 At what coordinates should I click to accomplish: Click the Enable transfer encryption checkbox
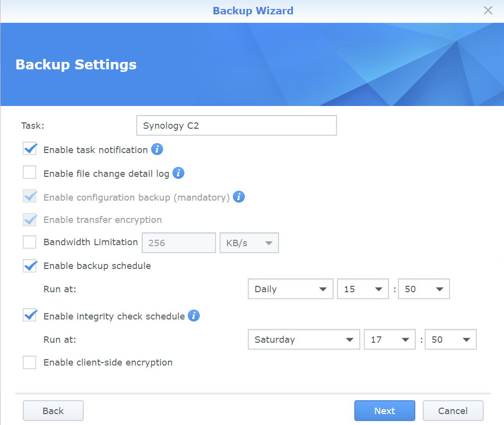(30, 219)
